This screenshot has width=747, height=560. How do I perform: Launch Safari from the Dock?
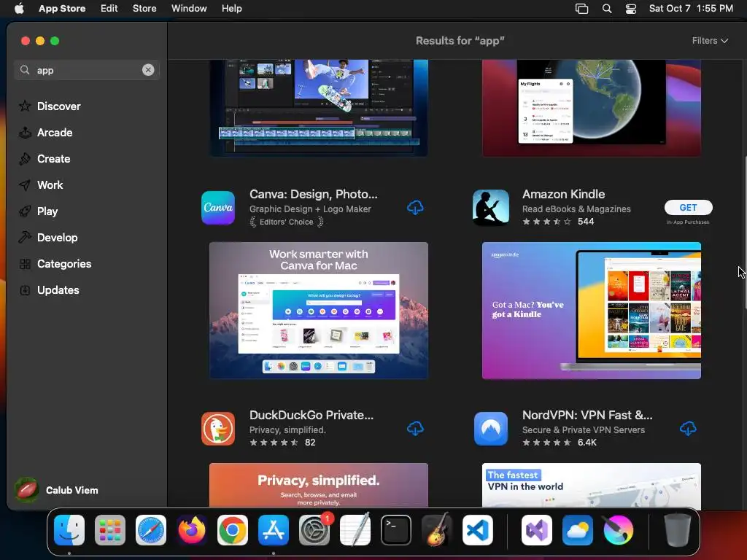click(x=151, y=530)
